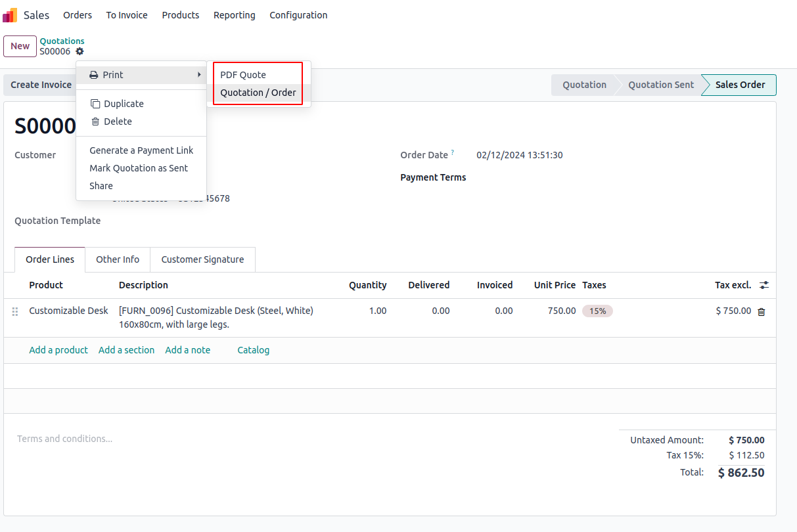
Task: Click the Add a product link
Action: point(58,350)
